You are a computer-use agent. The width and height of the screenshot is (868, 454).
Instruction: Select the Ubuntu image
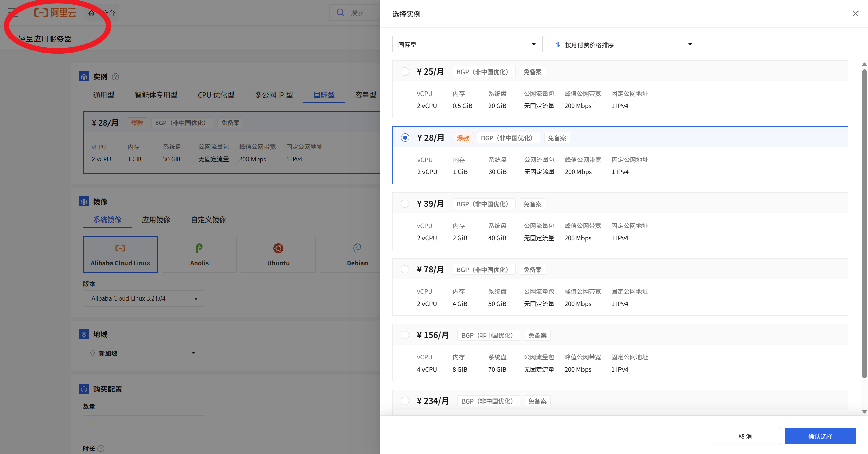pos(278,254)
